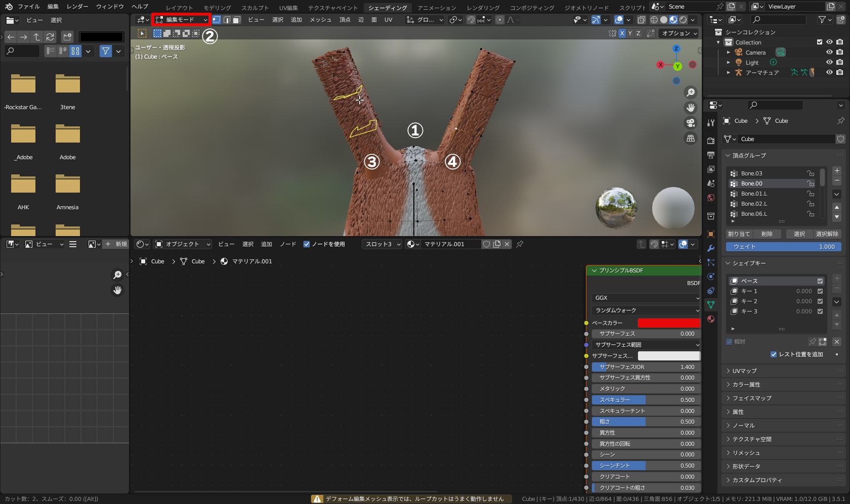Click the 選択 vertex group button

799,234
